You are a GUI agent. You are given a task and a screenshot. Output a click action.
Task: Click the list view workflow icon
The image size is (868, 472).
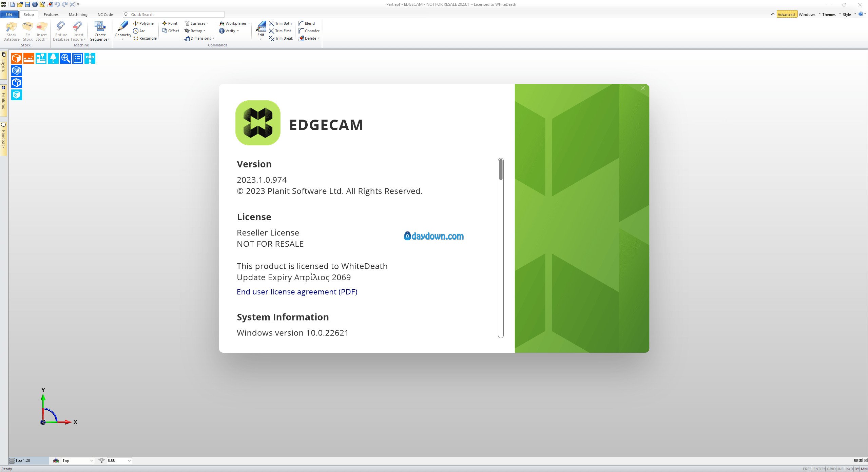(78, 58)
